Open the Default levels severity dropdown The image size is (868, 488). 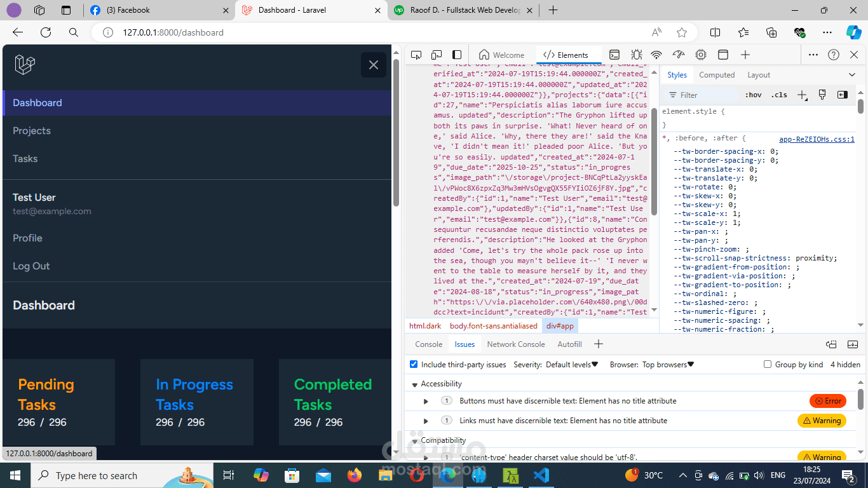coord(573,365)
